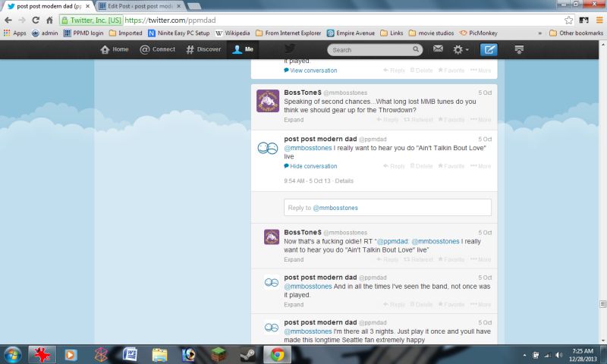607x364 pixels.
Task: Click the search magnifier icon
Action: pyautogui.click(x=415, y=49)
